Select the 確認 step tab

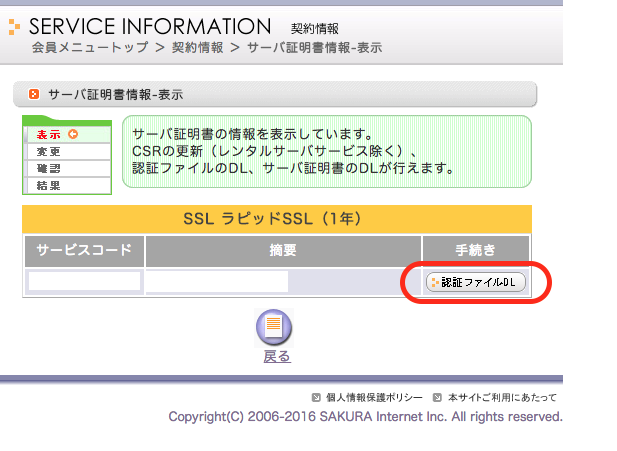[67, 168]
